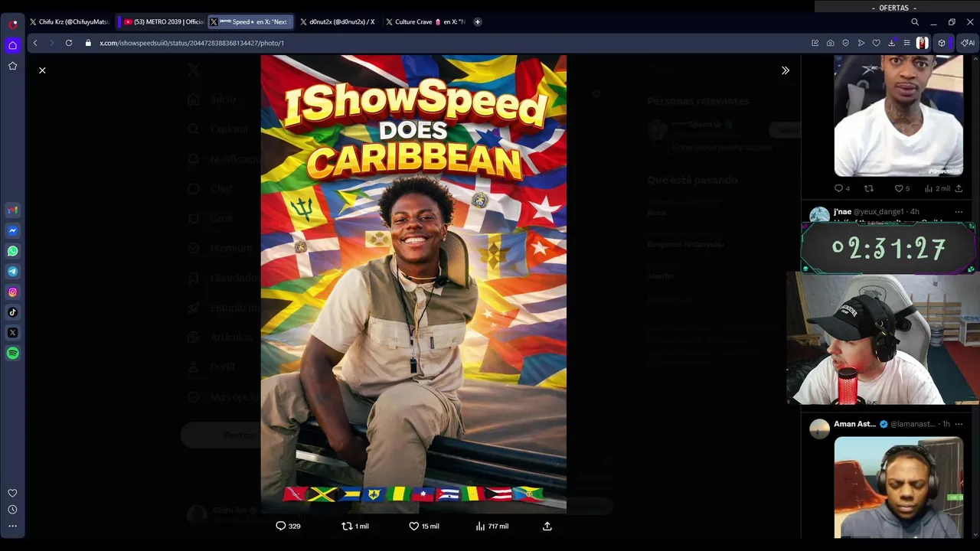Collapse the side panel with double-chevron icon

[x=785, y=70]
